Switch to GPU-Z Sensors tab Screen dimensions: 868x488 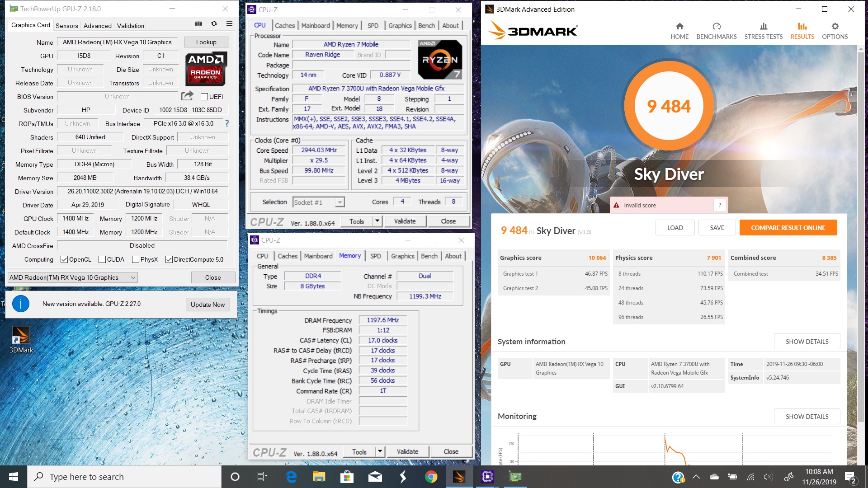coord(67,26)
